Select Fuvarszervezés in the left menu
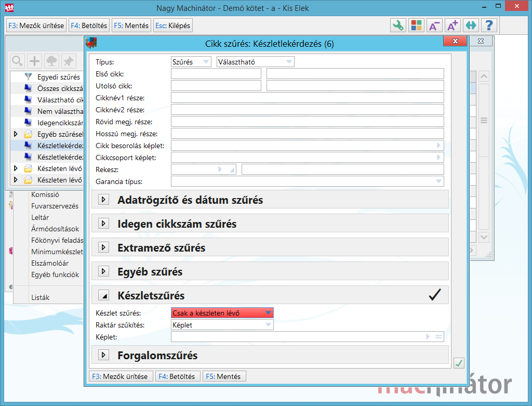Viewport: 532px width, 406px height. pos(55,206)
